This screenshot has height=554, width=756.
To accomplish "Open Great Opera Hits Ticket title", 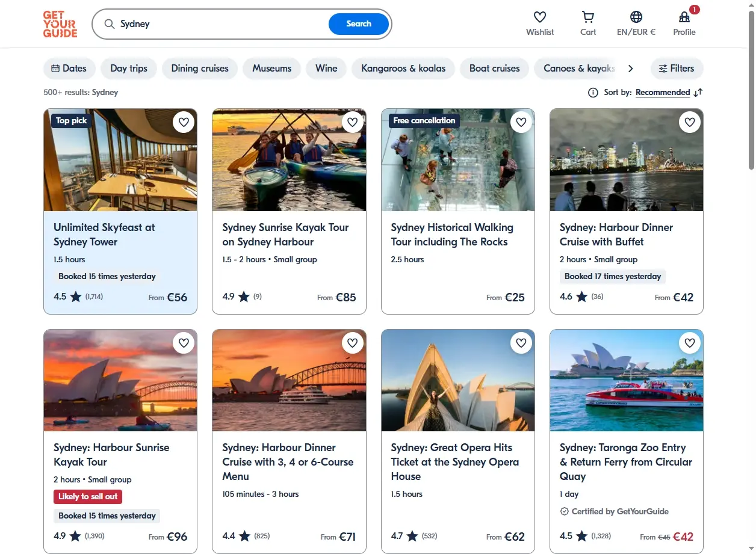I will click(454, 462).
